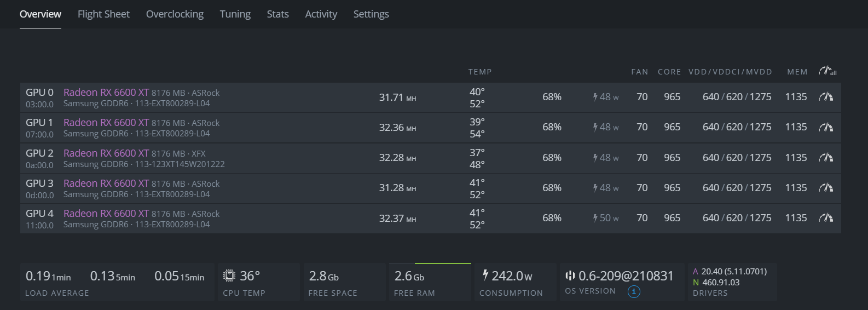
Task: Open the Settings tab
Action: pyautogui.click(x=371, y=14)
